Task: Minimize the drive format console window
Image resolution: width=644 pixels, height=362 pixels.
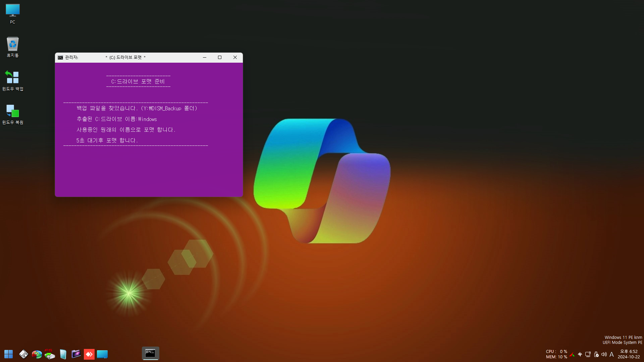Action: (204, 57)
